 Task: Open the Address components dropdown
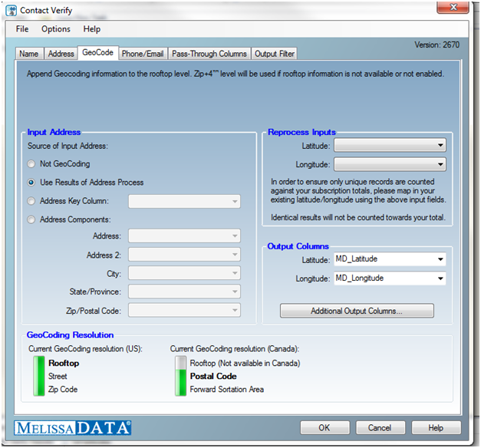coord(184,236)
